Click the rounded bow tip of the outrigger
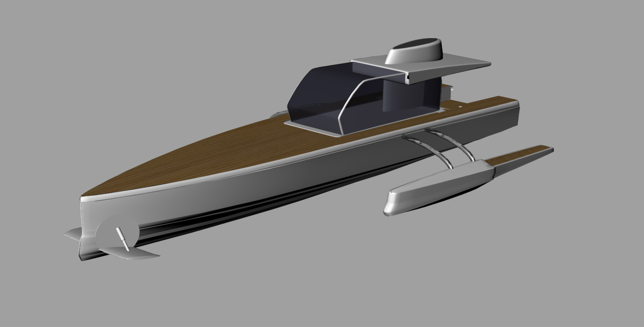Viewport: 644px width, 327px height. click(391, 203)
